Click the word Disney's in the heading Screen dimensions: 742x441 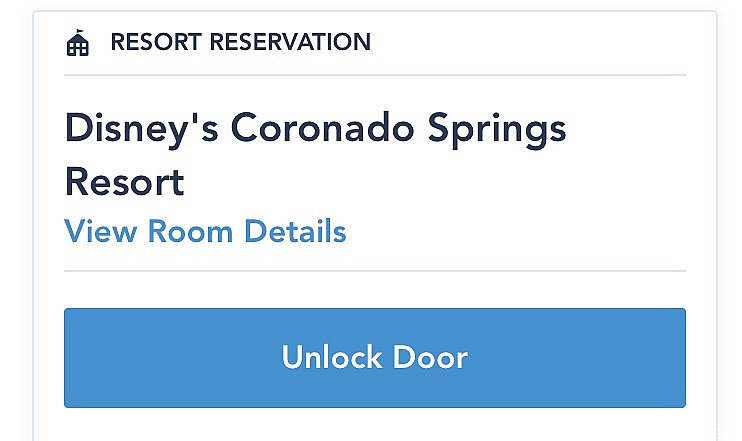[142, 129]
